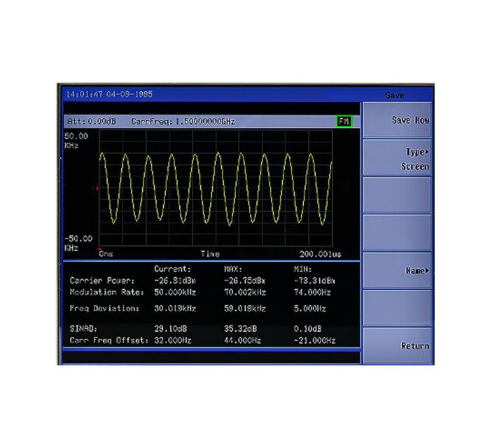Select the Freq Deviation MAX value
The height and width of the screenshot is (448, 490).
pyautogui.click(x=245, y=309)
